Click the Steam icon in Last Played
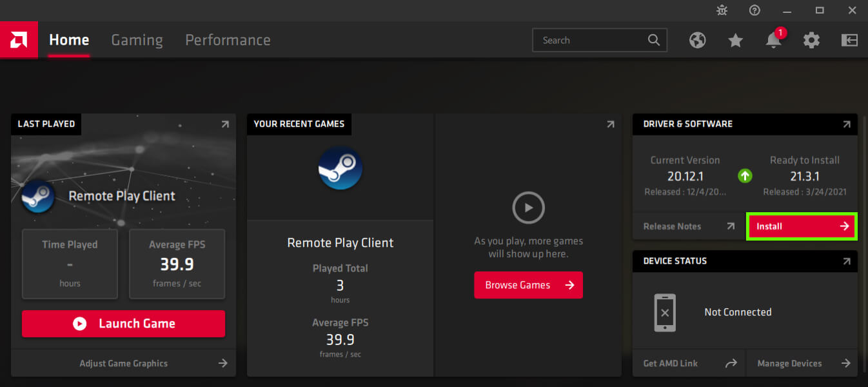The width and height of the screenshot is (868, 387). pos(38,196)
